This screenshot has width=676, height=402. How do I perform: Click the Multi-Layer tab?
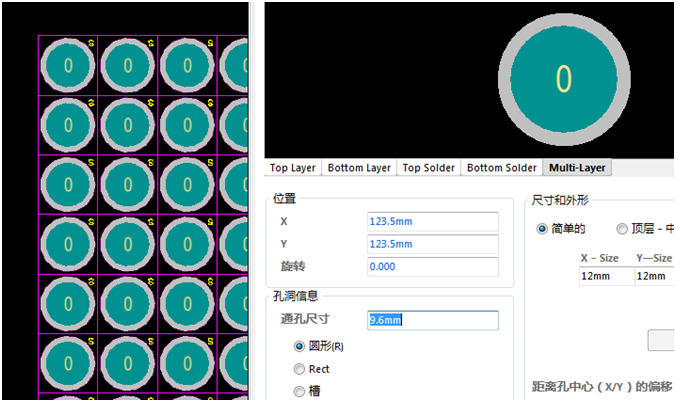[576, 168]
